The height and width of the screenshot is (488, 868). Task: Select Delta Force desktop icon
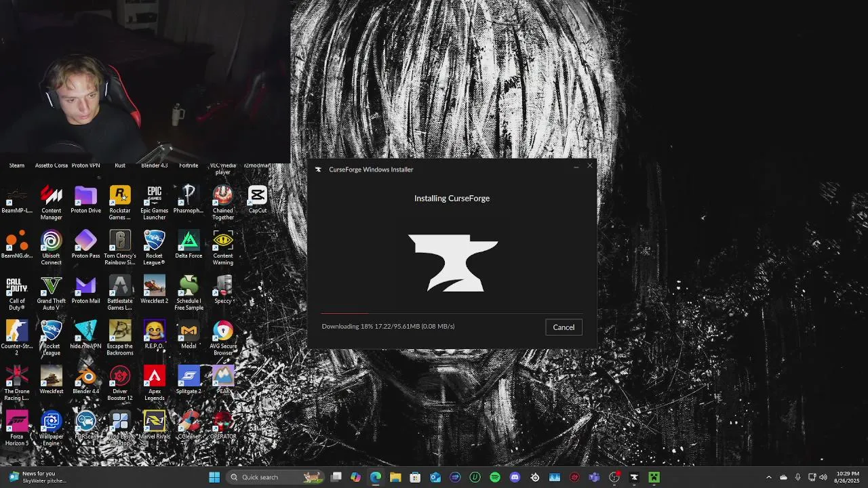point(189,245)
